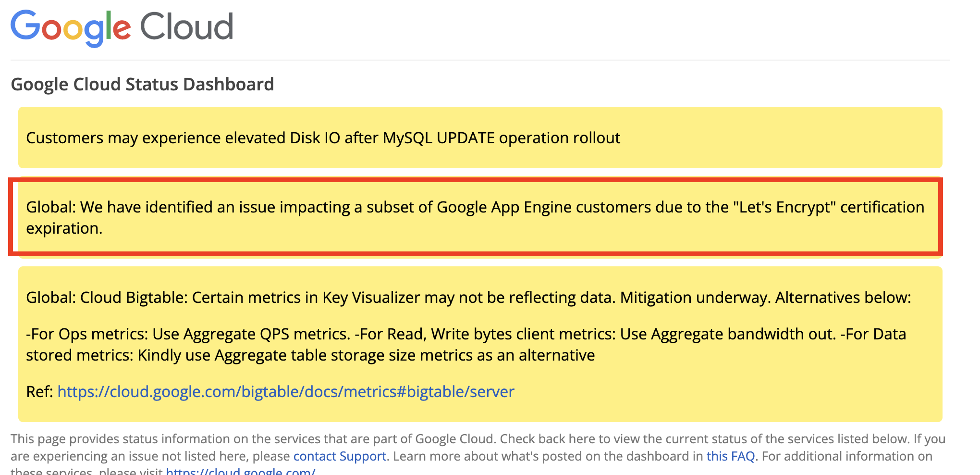Open the Bigtable metrics documentation link

(x=285, y=392)
